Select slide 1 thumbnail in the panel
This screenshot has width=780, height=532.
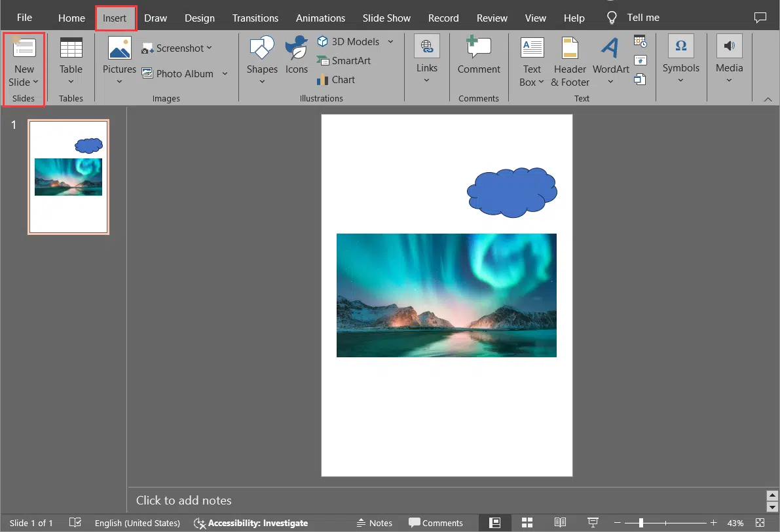click(x=68, y=177)
